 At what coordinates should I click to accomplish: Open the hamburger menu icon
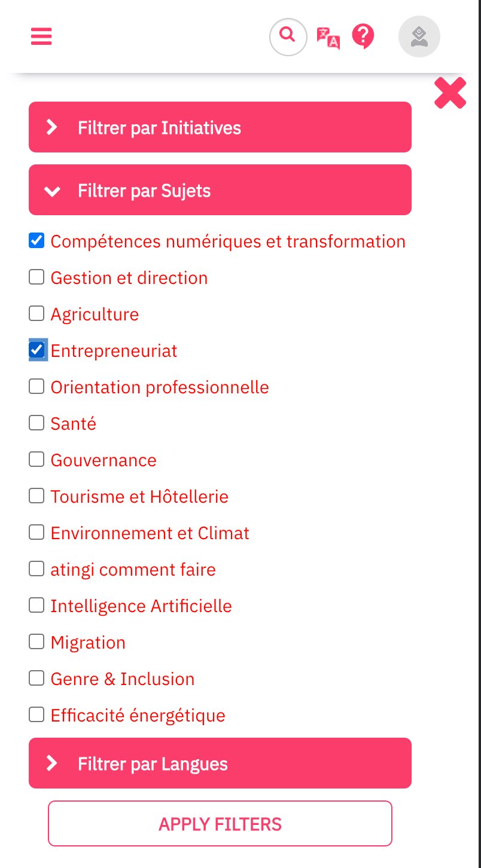pos(41,36)
